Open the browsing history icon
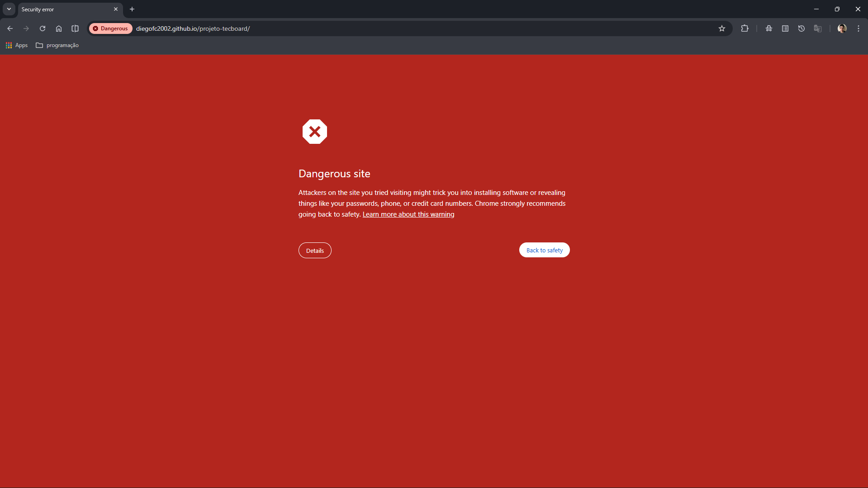This screenshot has width=868, height=488. tap(802, 28)
